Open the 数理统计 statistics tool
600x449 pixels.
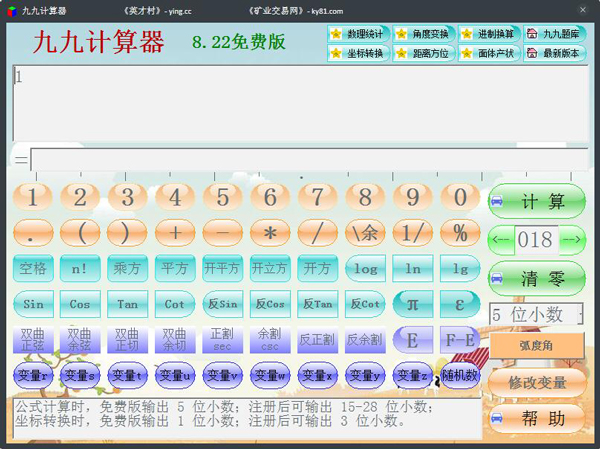coord(359,34)
